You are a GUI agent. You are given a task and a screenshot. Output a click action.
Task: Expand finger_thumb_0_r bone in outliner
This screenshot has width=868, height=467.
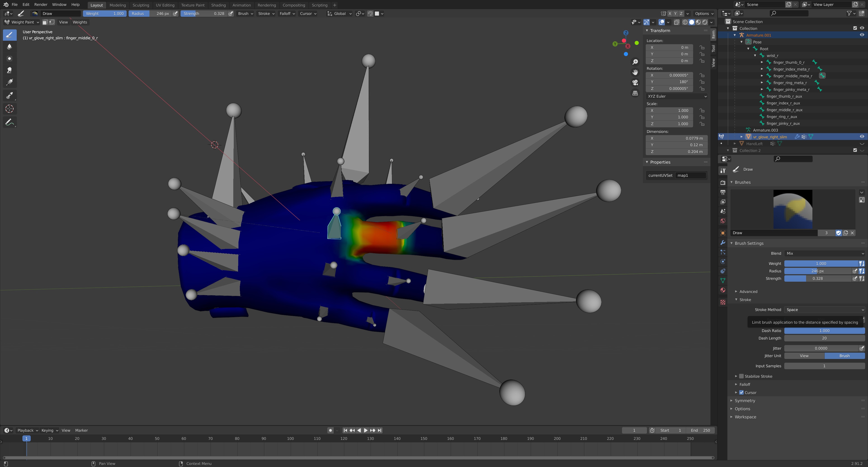(x=762, y=62)
